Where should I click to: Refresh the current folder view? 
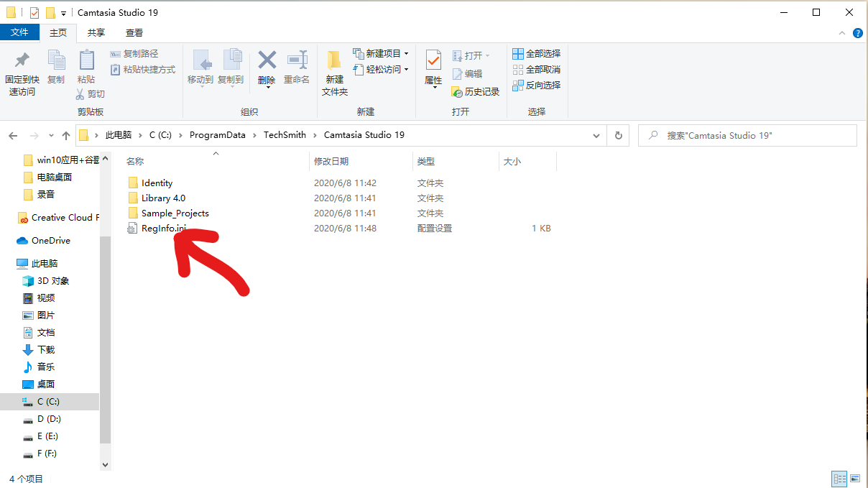[x=618, y=135]
